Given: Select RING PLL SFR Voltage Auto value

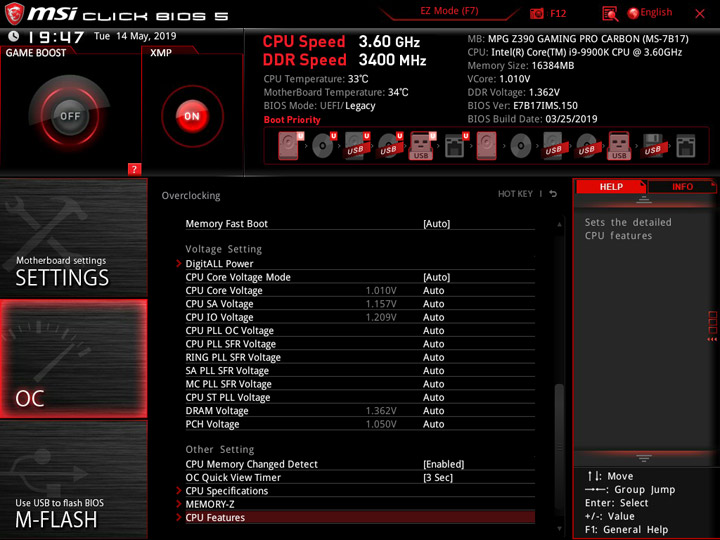Looking at the screenshot, I should [x=433, y=357].
